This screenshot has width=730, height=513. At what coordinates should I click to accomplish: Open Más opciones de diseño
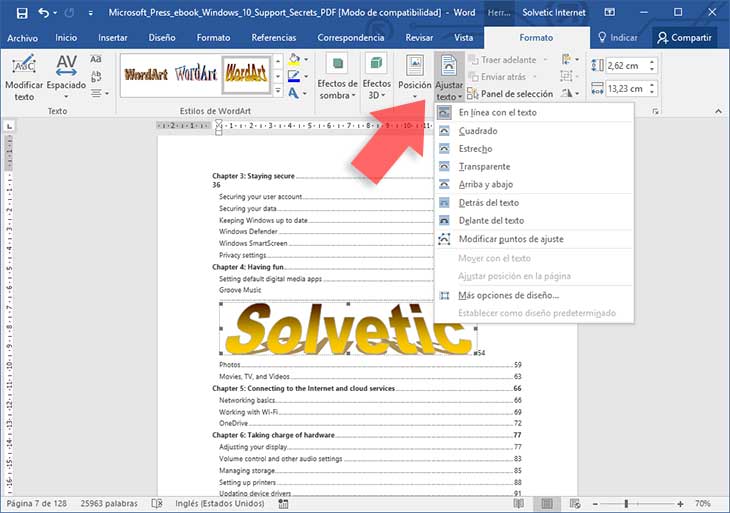(x=534, y=296)
